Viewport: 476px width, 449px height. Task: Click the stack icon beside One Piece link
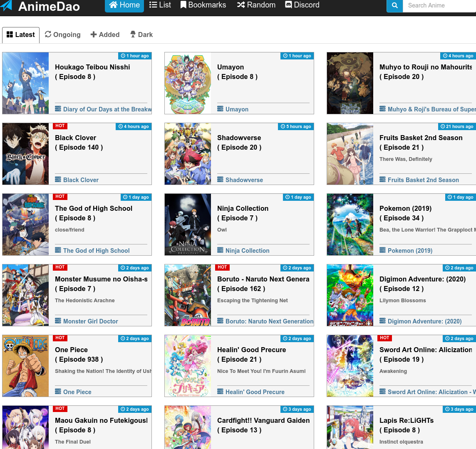tap(58, 391)
